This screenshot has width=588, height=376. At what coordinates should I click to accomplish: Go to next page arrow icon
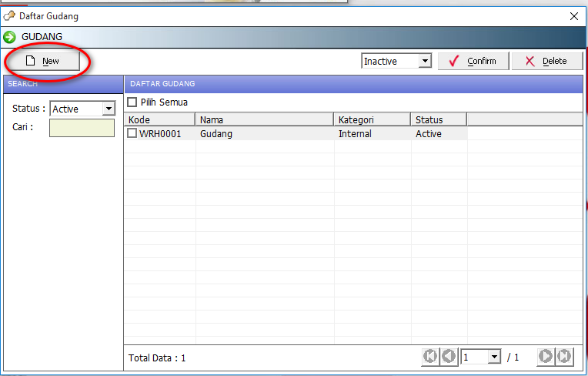[x=546, y=356]
